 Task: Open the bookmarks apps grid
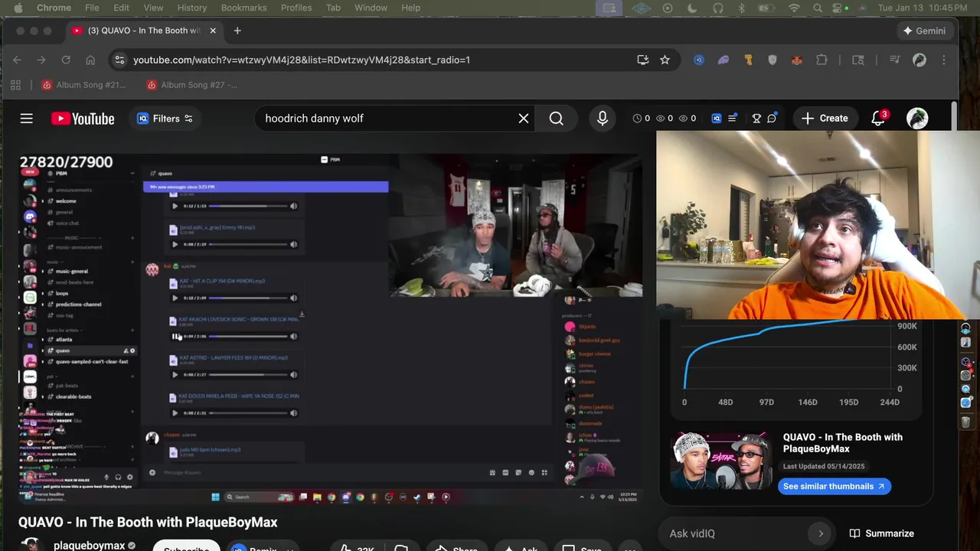[x=15, y=85]
